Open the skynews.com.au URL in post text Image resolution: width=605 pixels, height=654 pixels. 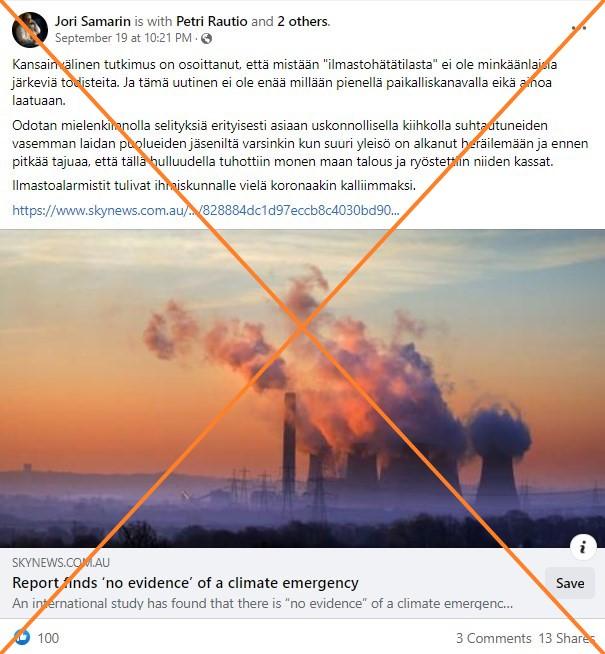[x=206, y=210]
